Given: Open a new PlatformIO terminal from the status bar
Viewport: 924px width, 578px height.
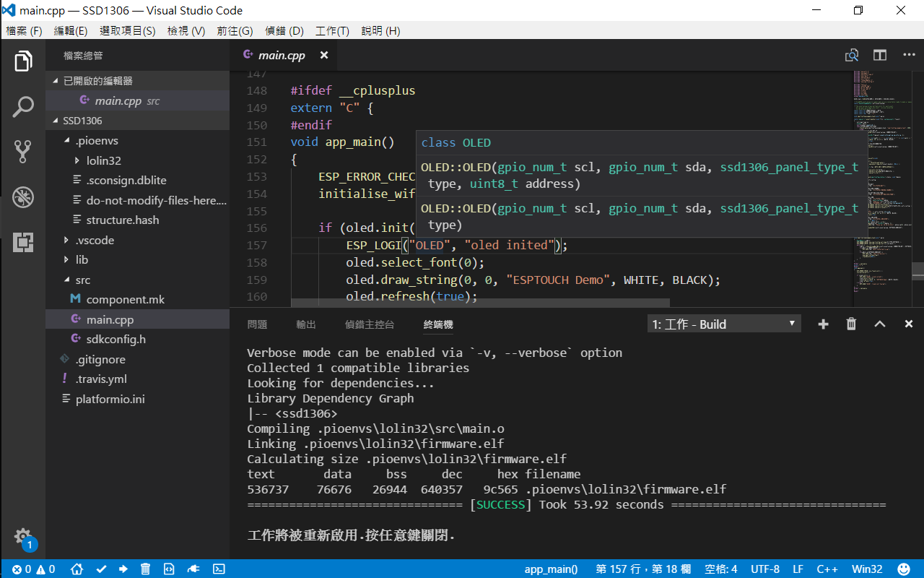Looking at the screenshot, I should pos(219,569).
